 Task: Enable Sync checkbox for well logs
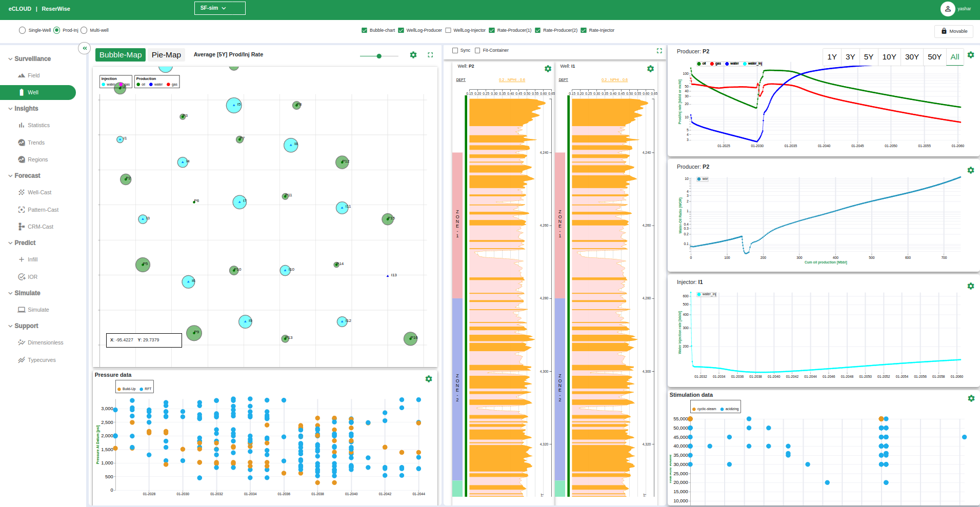[x=455, y=50]
